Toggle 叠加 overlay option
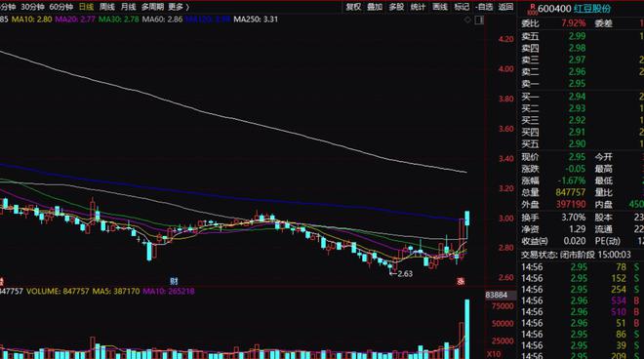Image resolution: width=644 pixels, height=359 pixels. click(x=375, y=7)
